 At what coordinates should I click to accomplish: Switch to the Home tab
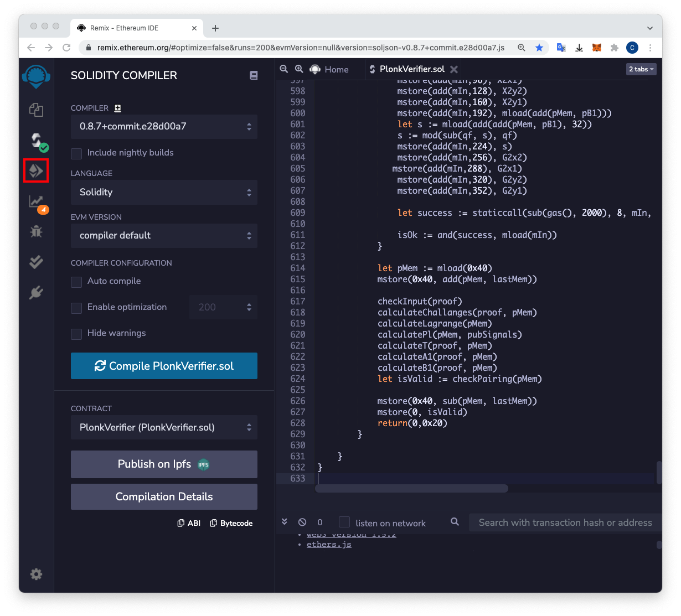[x=330, y=69]
